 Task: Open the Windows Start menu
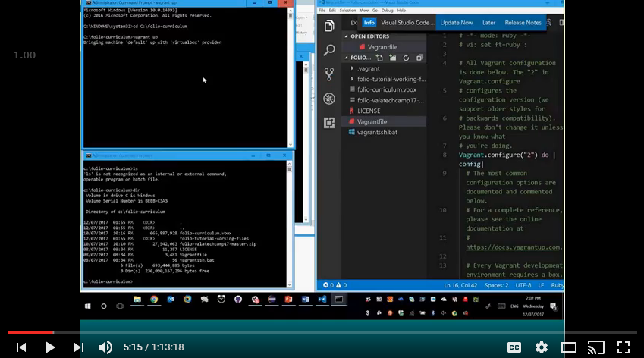(87, 306)
